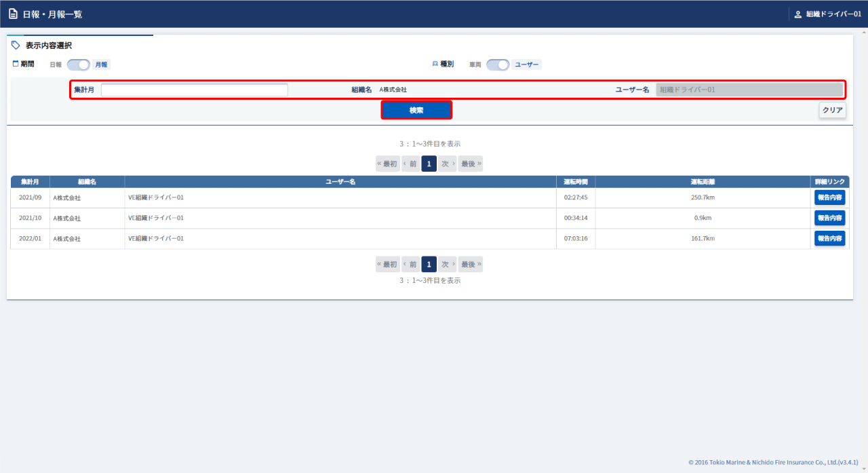The height and width of the screenshot is (473, 868).
Task: Open 報告内容 for the 2021/09 row
Action: pos(829,197)
